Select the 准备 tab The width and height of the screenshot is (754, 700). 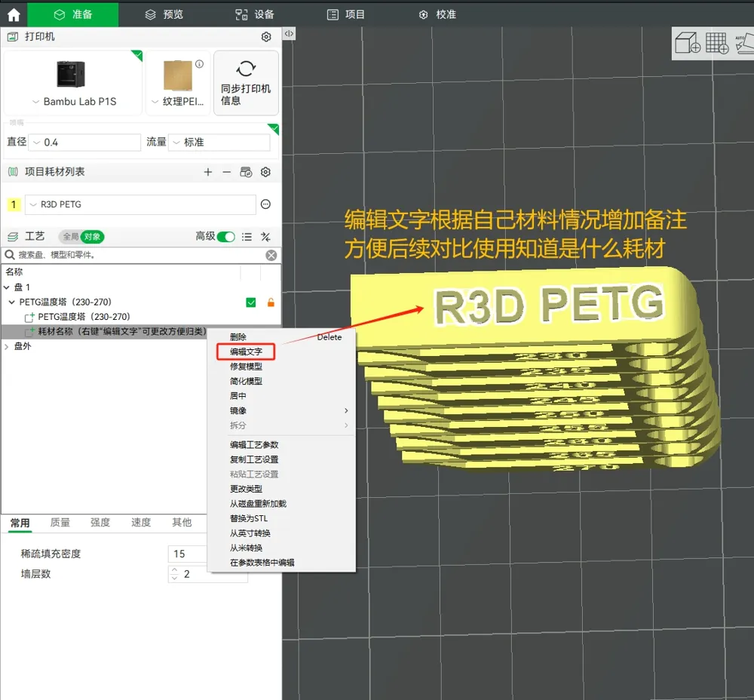(72, 14)
